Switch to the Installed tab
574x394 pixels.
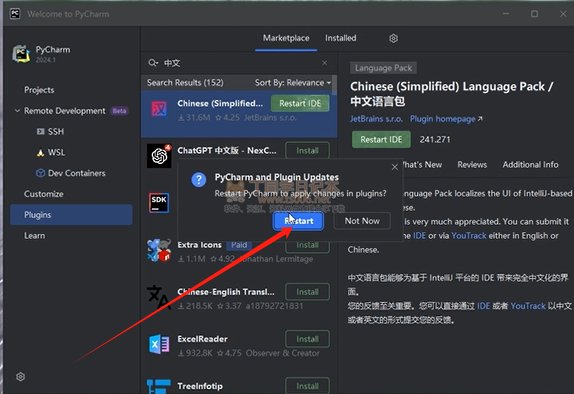coord(340,38)
